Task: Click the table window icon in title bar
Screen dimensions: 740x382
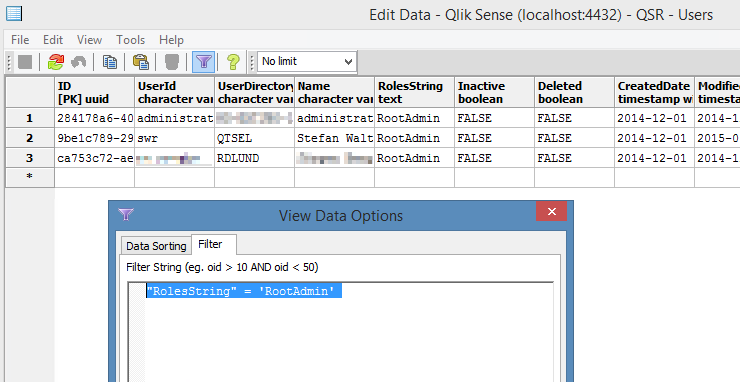Action: click(14, 14)
